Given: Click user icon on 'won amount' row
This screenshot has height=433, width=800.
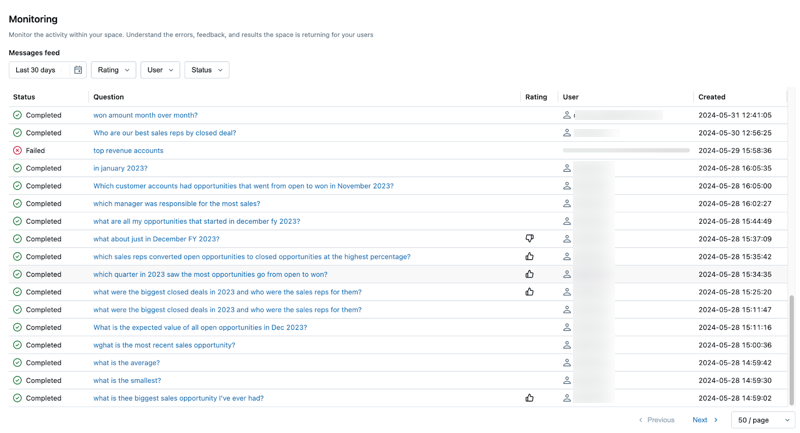Looking at the screenshot, I should [x=567, y=115].
